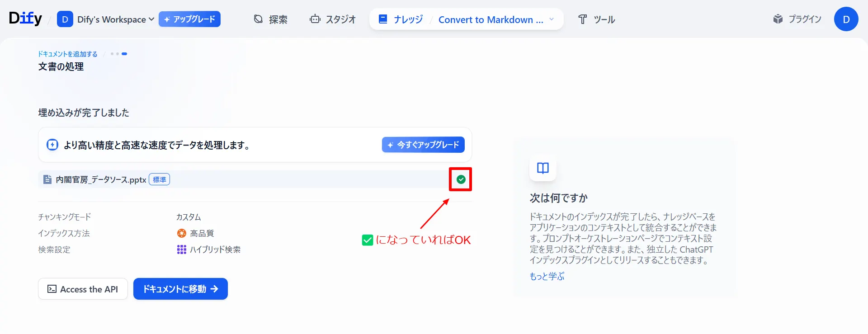The image size is (868, 334).
Task: Open the スタジオ tab
Action: coord(333,19)
